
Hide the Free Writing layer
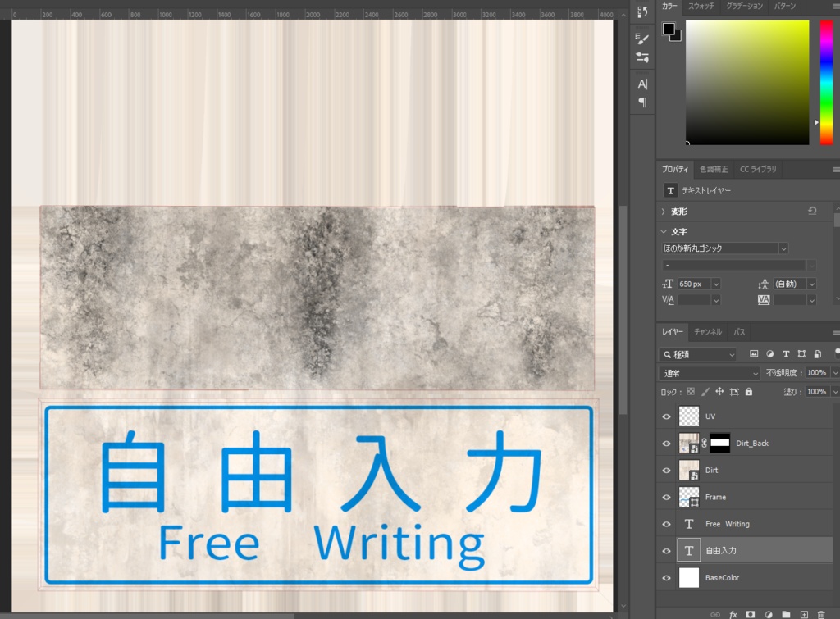[666, 524]
